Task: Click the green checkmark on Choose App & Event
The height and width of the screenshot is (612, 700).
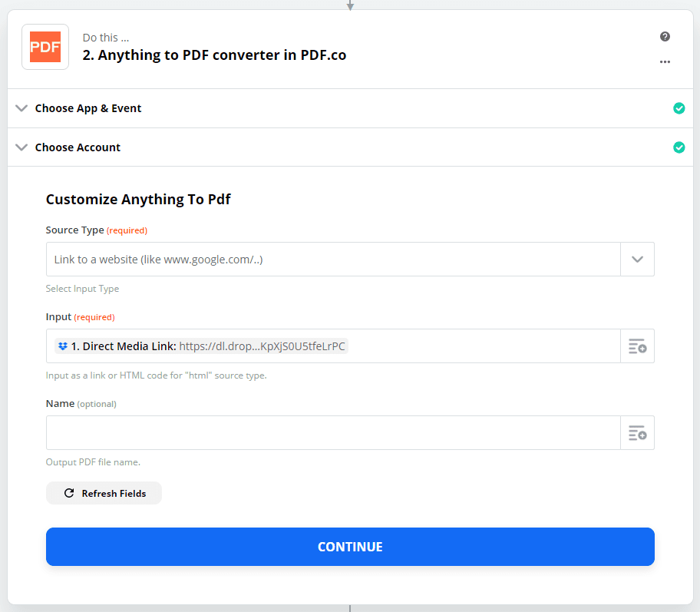Action: [x=679, y=108]
